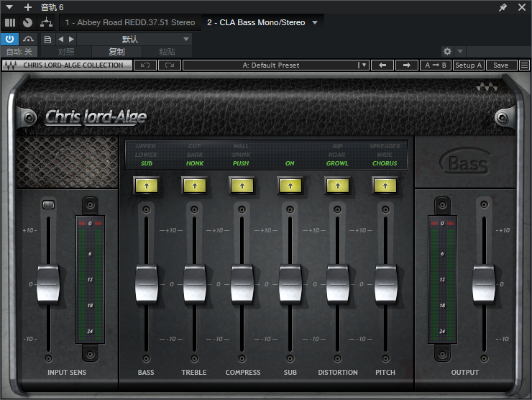Load previous Waves preset left arrow
Image resolution: width=532 pixels, height=400 pixels.
(382, 65)
